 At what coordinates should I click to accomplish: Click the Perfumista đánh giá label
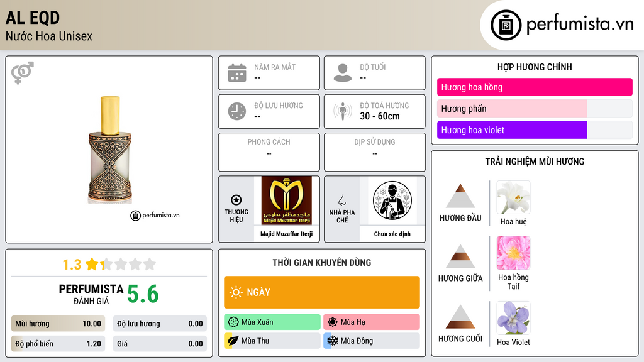pos(91,295)
